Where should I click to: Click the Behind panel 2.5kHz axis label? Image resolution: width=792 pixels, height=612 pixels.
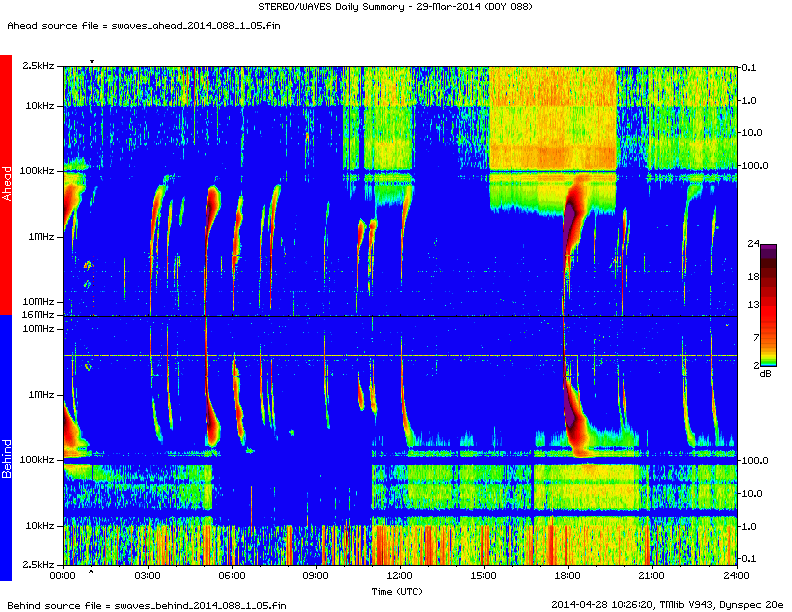[x=38, y=564]
